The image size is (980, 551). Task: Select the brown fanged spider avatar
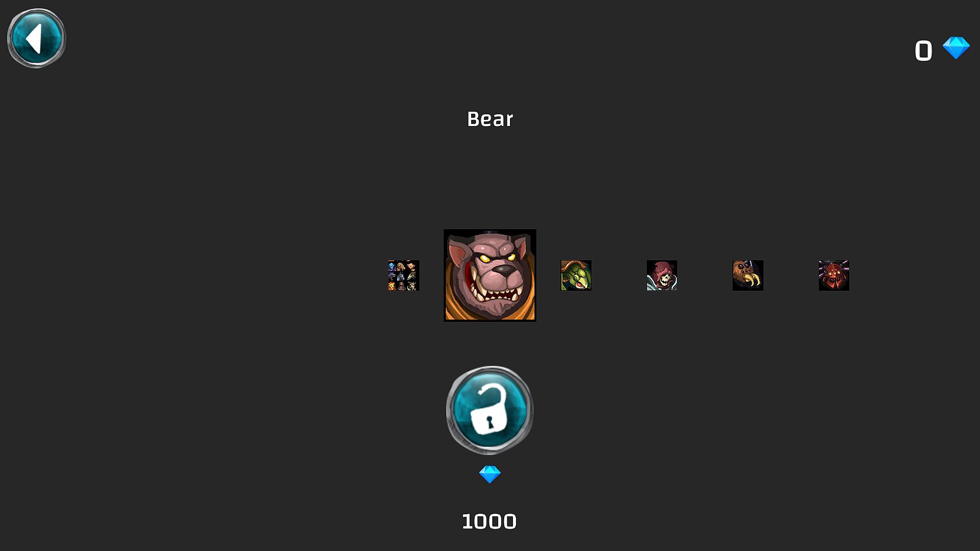pyautogui.click(x=748, y=275)
